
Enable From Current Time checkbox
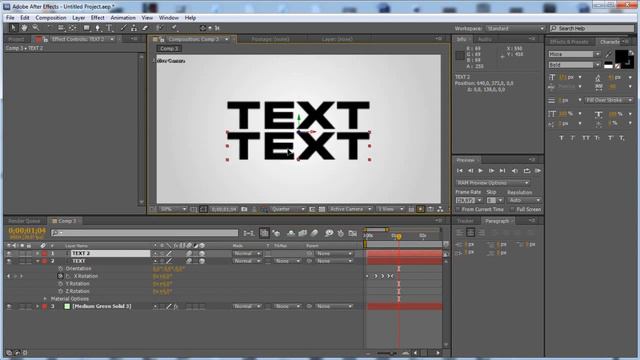pos(458,209)
